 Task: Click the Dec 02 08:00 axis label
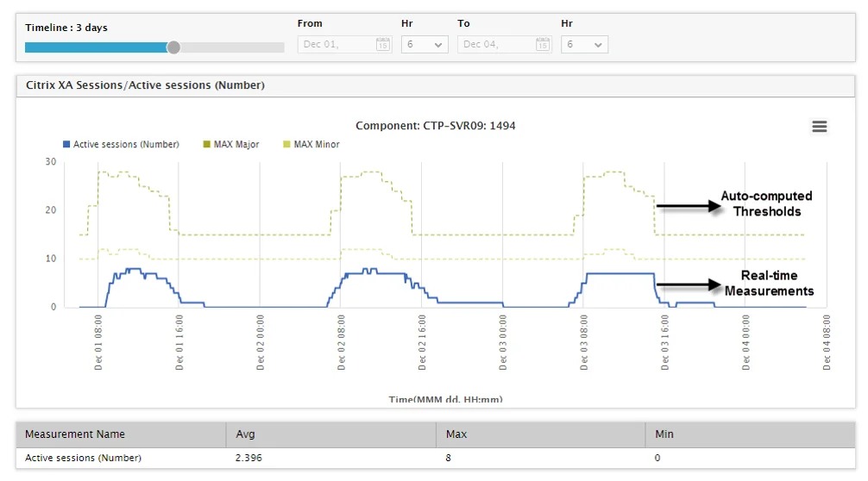click(x=341, y=343)
